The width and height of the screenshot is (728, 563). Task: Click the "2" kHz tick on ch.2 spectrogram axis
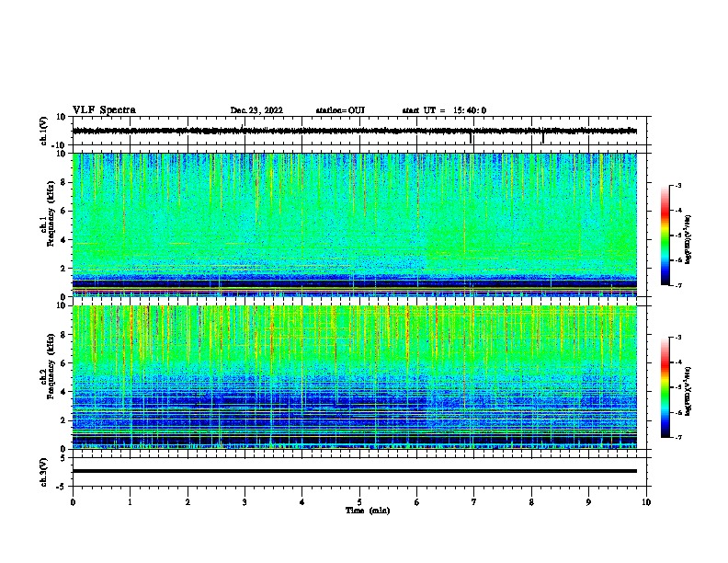[63, 420]
